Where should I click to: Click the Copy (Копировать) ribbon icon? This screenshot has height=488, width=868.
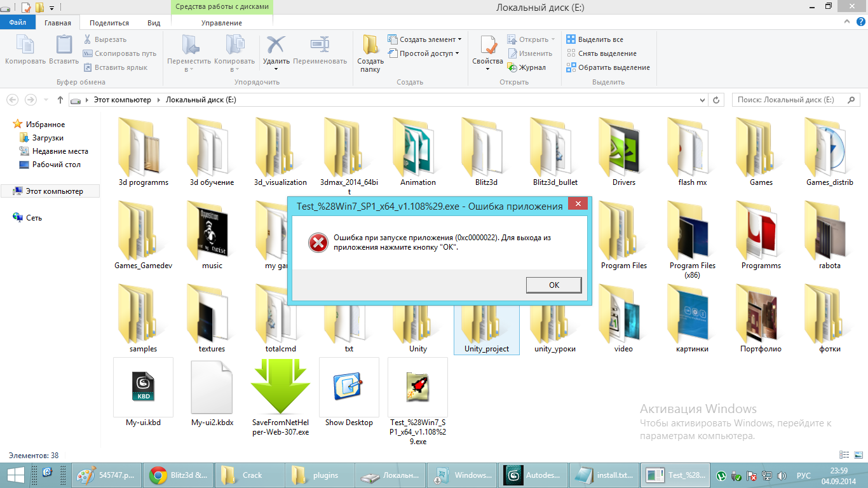pyautogui.click(x=25, y=46)
